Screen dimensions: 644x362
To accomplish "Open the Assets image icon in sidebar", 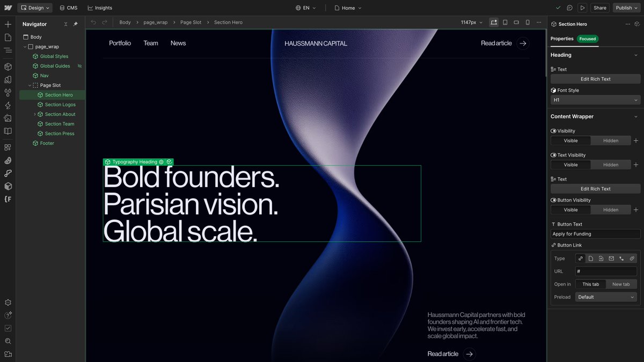I will (x=8, y=118).
